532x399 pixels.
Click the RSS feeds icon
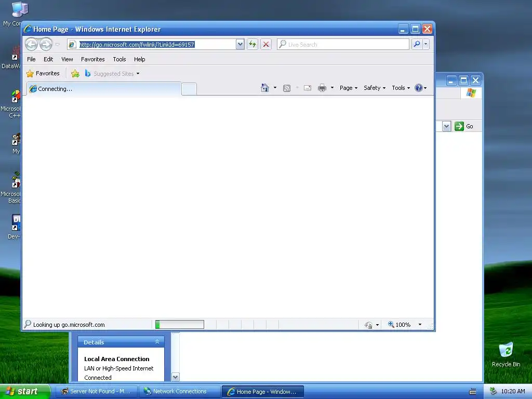287,88
